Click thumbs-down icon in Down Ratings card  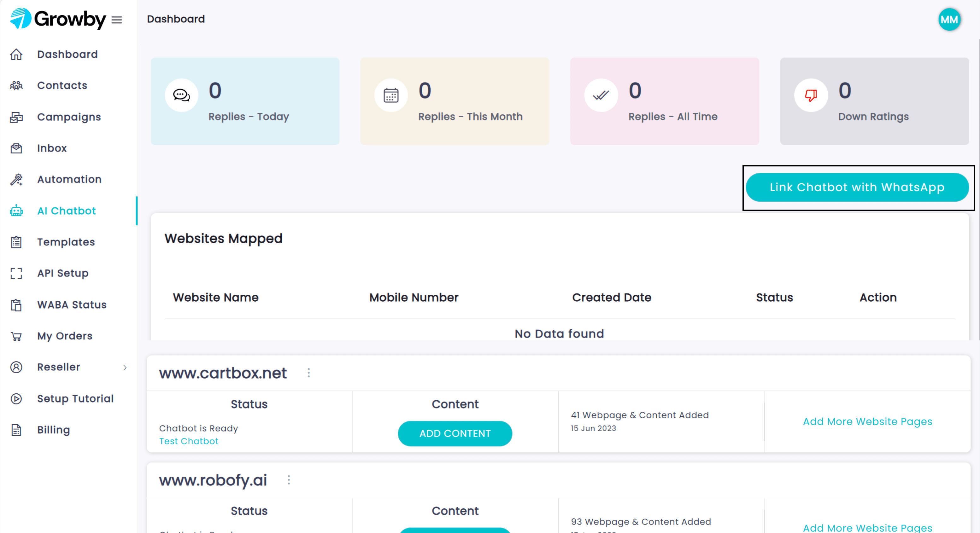tap(811, 95)
